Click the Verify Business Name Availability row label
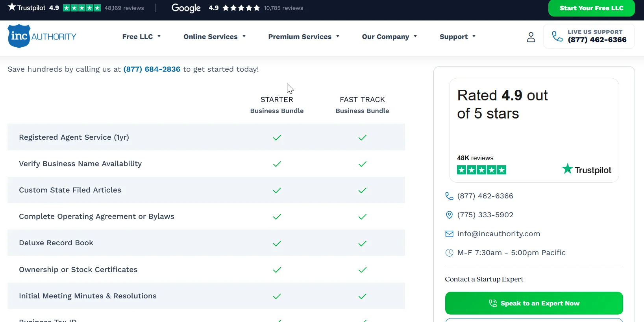Screen dimensions: 644x322 pos(80,164)
